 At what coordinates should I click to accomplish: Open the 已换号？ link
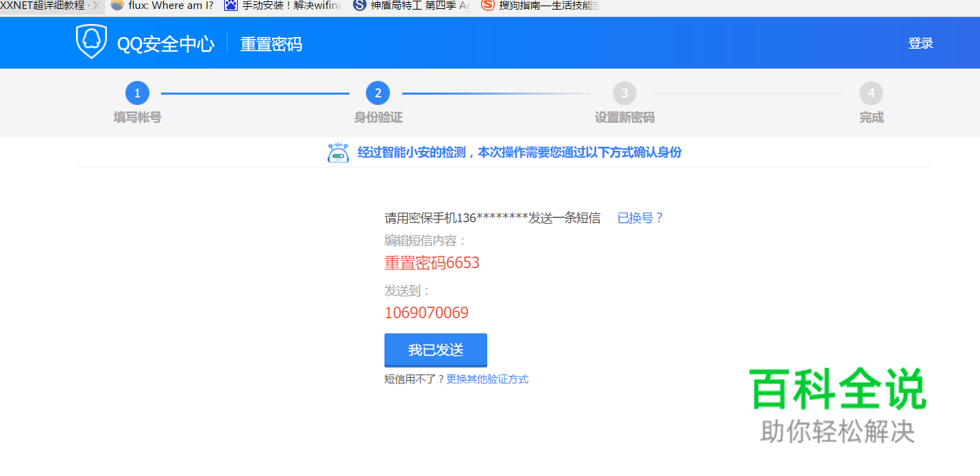(641, 218)
